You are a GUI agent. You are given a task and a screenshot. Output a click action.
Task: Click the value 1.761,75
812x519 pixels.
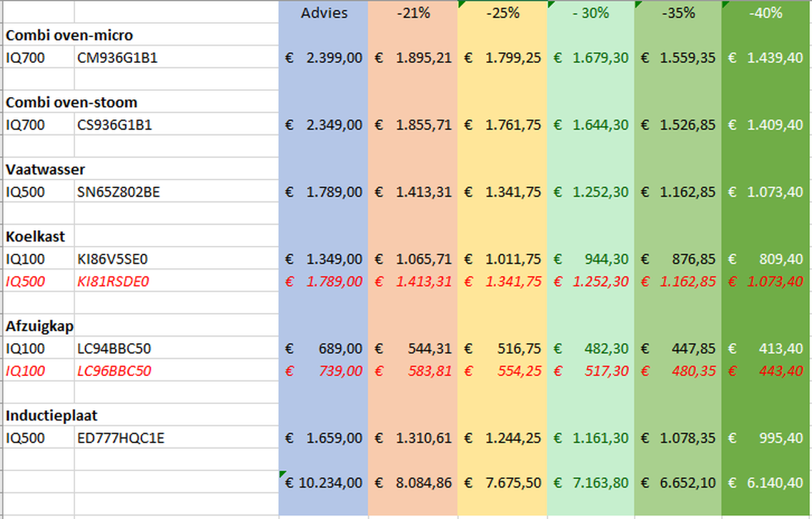(x=502, y=125)
